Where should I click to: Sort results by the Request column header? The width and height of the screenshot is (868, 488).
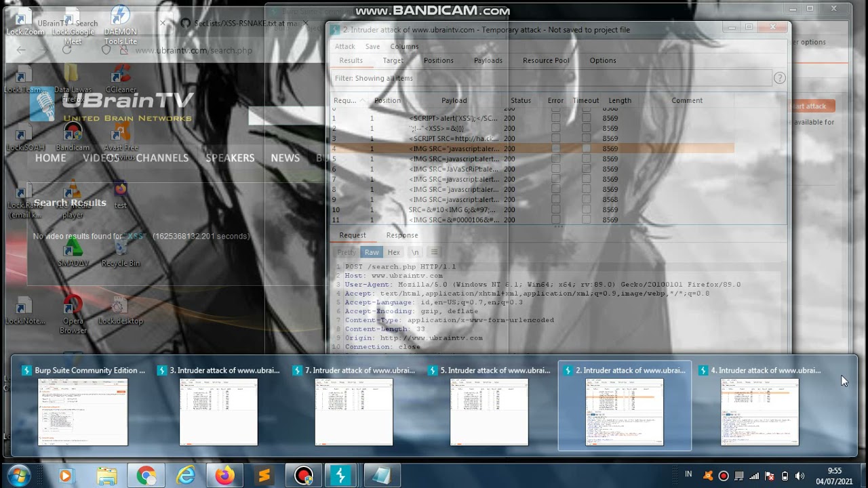pyautogui.click(x=349, y=100)
